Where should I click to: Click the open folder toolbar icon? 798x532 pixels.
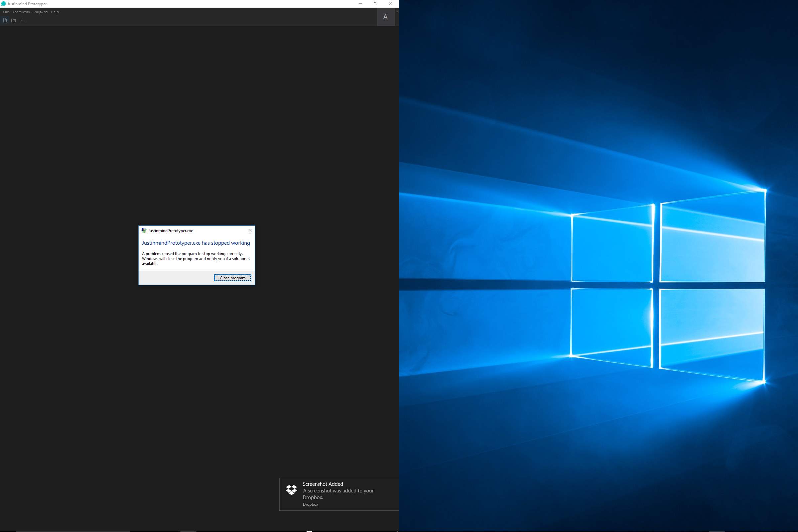[14, 20]
